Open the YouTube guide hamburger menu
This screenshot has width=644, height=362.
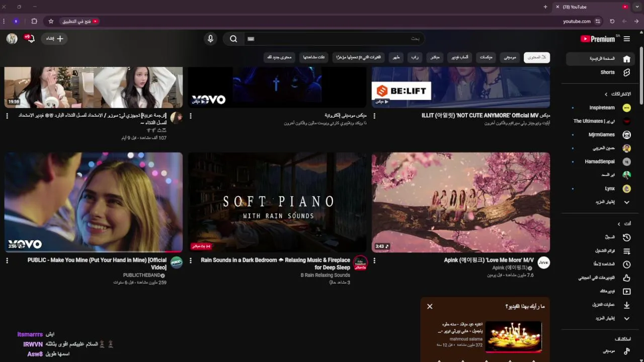[x=627, y=39]
